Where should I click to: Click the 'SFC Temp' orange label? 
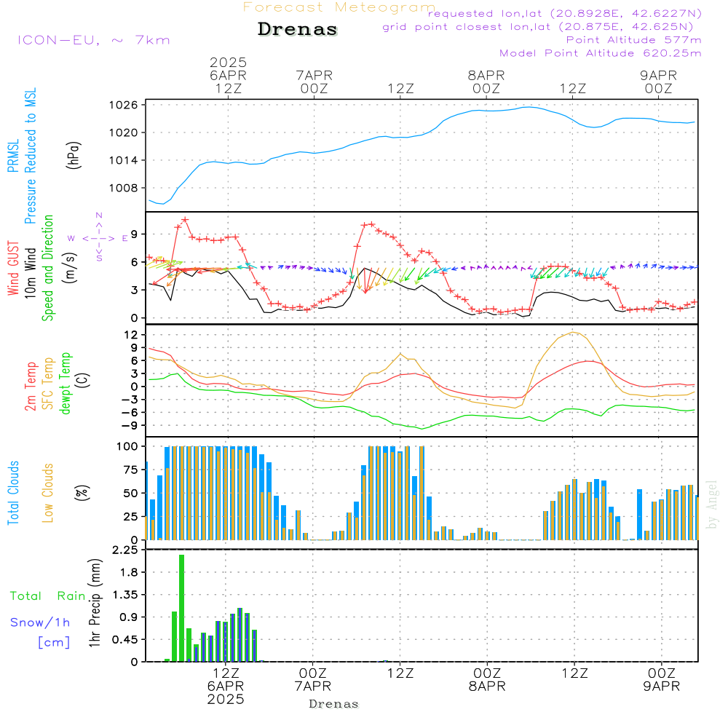tap(48, 384)
